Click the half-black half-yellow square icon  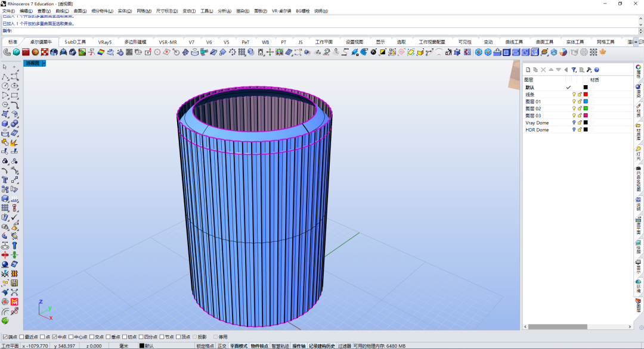[x=383, y=52]
